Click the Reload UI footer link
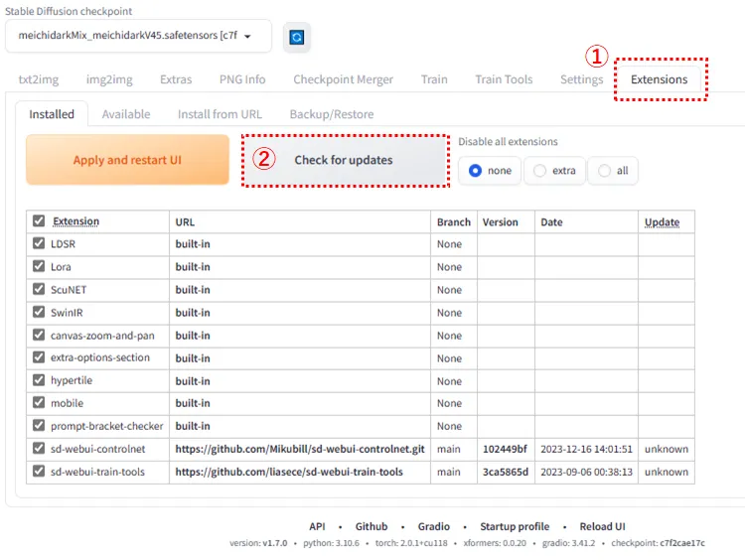Viewport: 745px width, 560px height. click(x=603, y=526)
